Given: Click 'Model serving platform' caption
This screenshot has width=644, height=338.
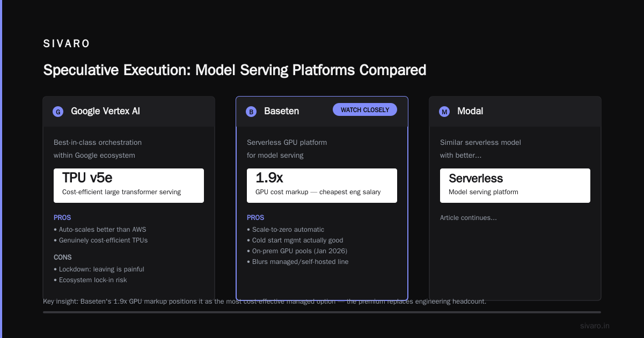Looking at the screenshot, I should pyautogui.click(x=484, y=192).
